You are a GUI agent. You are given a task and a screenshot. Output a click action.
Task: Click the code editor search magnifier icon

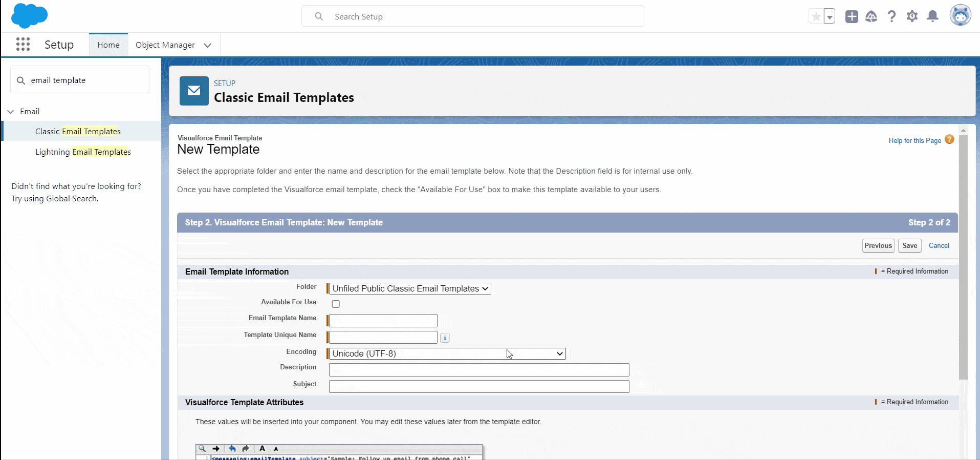(x=202, y=449)
